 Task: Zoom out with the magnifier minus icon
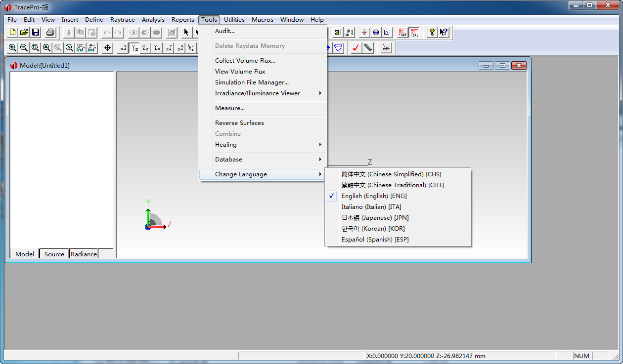(x=24, y=48)
